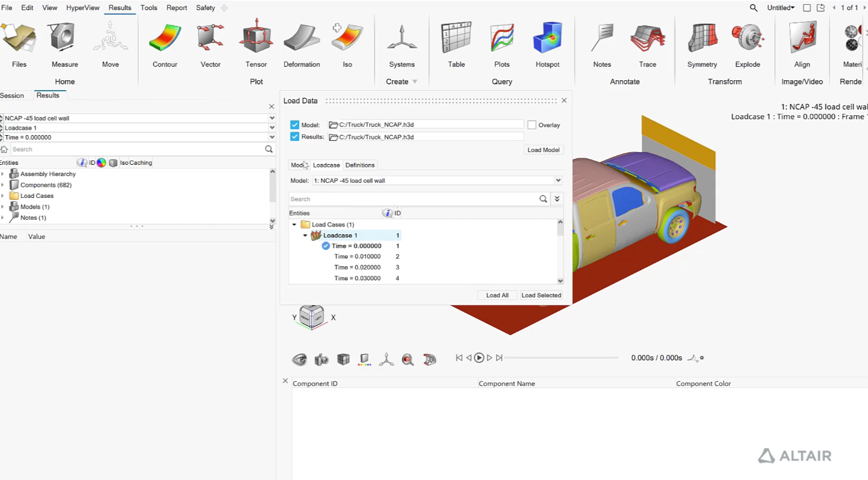The image size is (868, 480).
Task: Select the Time = 0.000000 radio marker
Action: [326, 246]
